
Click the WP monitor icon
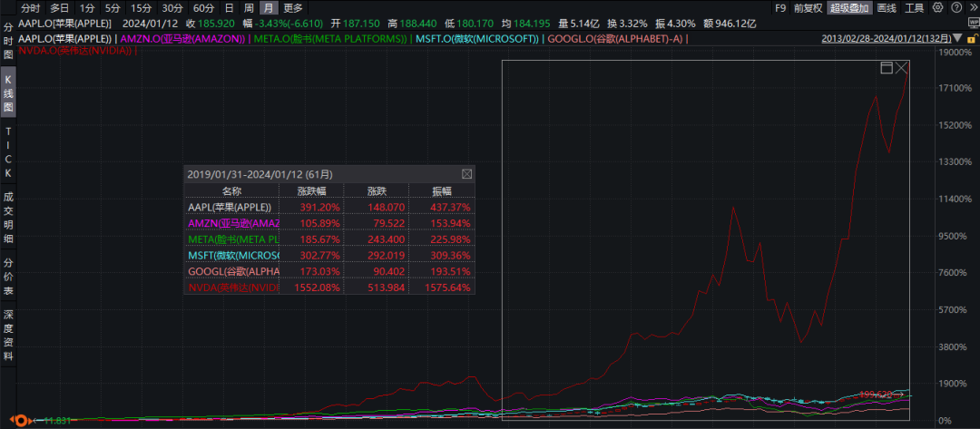(973, 23)
